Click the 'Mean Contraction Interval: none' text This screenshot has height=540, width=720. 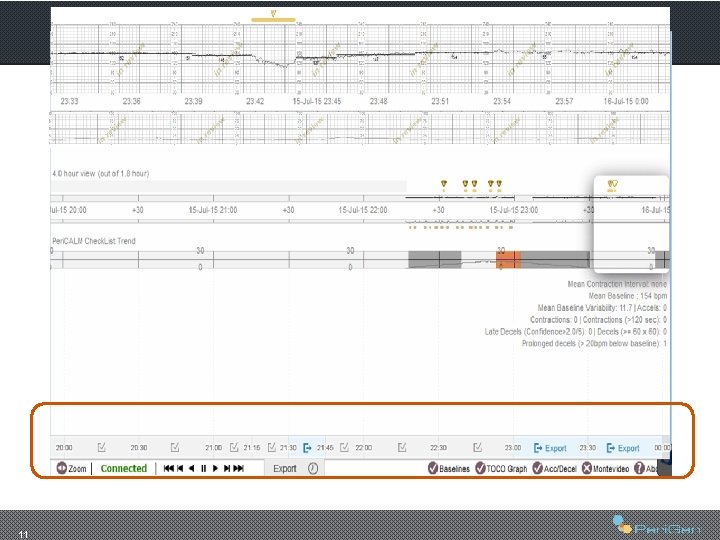[617, 284]
